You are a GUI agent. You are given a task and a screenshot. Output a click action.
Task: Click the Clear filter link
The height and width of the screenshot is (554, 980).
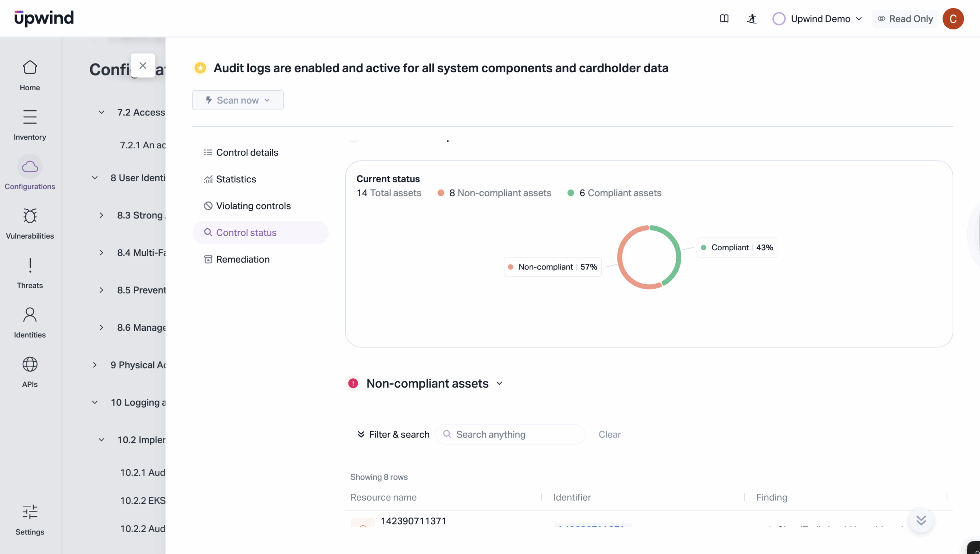[x=609, y=434]
